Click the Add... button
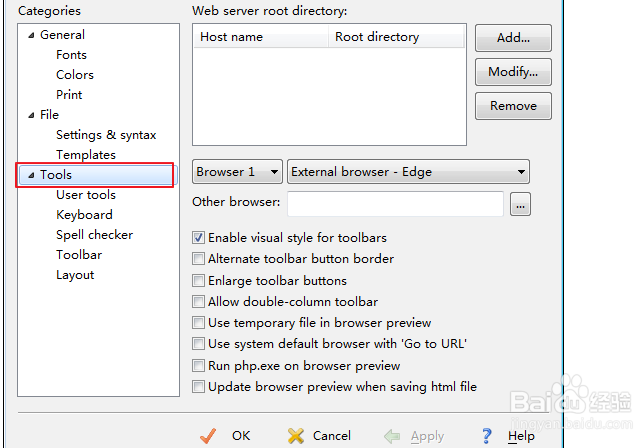Image resolution: width=644 pixels, height=448 pixels. [513, 39]
